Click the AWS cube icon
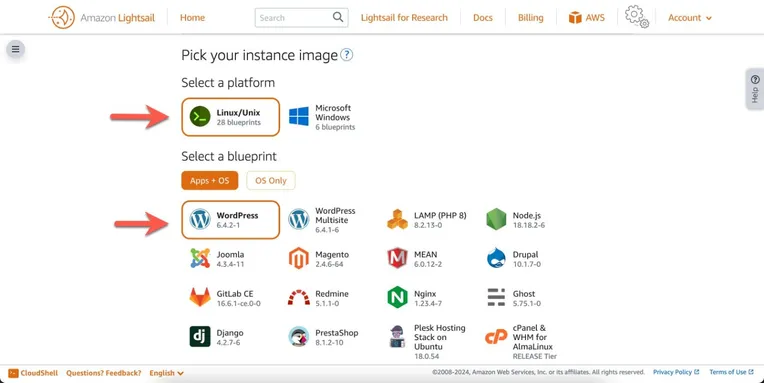The image size is (764, 383). (x=575, y=18)
